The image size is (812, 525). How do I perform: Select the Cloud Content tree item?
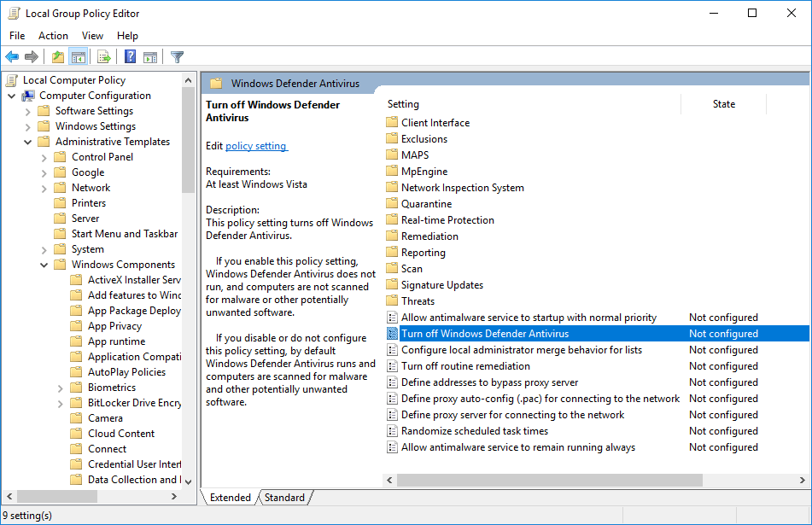121,434
